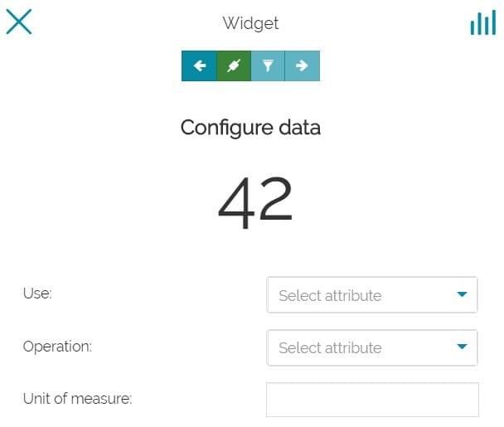The image size is (504, 427).
Task: Click the Operation: field label
Action: 58,346
